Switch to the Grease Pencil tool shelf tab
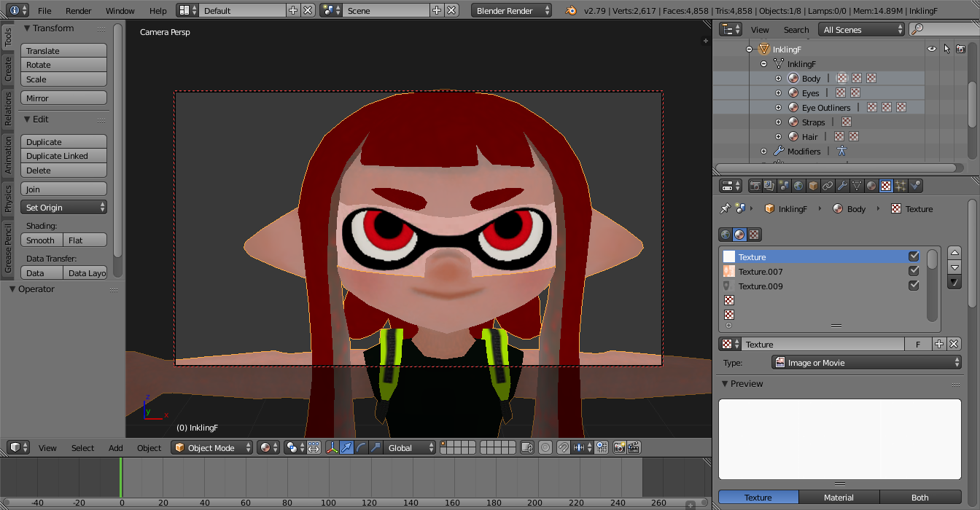 click(8, 248)
